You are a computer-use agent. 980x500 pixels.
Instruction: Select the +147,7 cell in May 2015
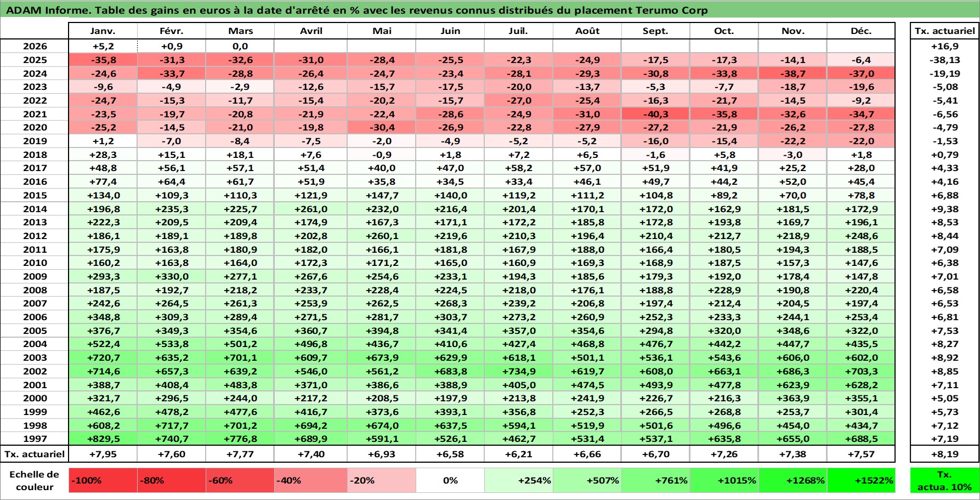point(382,195)
